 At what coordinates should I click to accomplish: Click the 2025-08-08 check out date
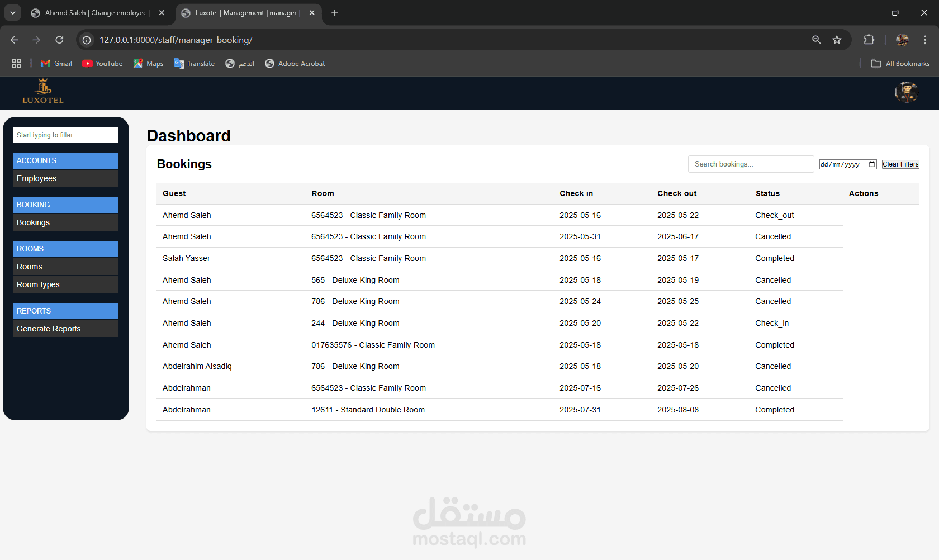(x=678, y=410)
